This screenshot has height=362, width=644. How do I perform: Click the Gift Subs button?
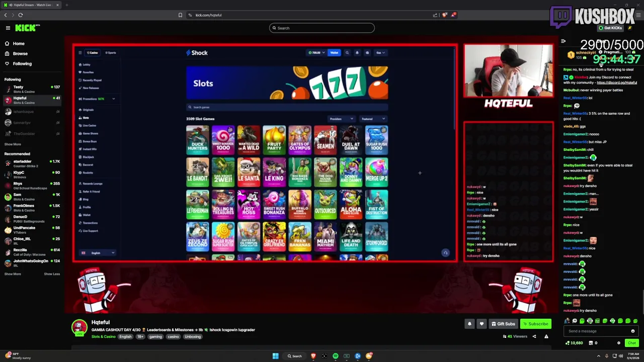pyautogui.click(x=503, y=324)
